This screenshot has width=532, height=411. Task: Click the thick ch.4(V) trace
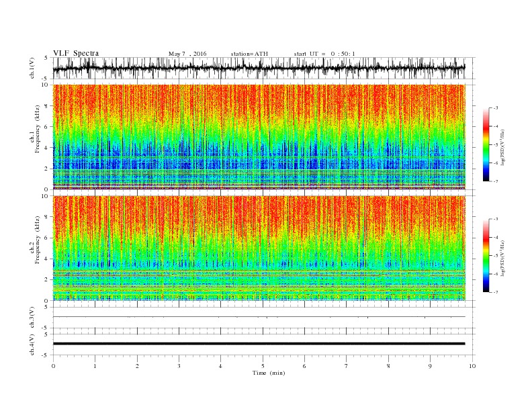pyautogui.click(x=259, y=344)
